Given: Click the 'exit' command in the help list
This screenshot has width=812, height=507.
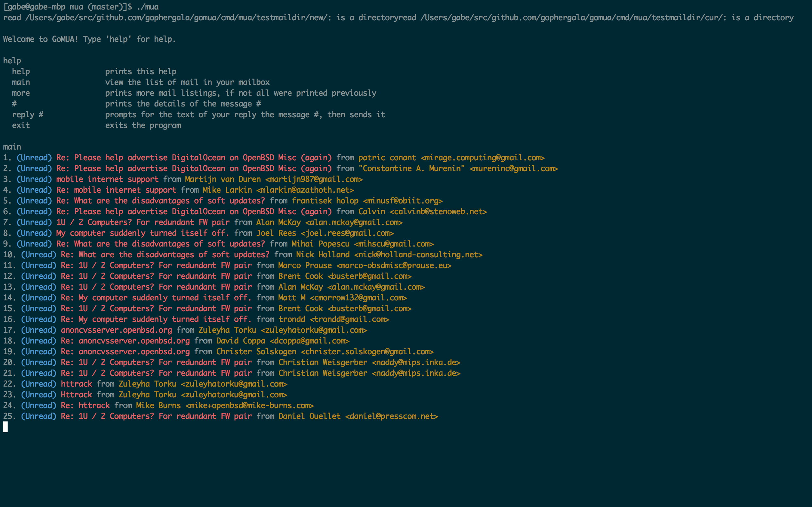Looking at the screenshot, I should [x=21, y=125].
